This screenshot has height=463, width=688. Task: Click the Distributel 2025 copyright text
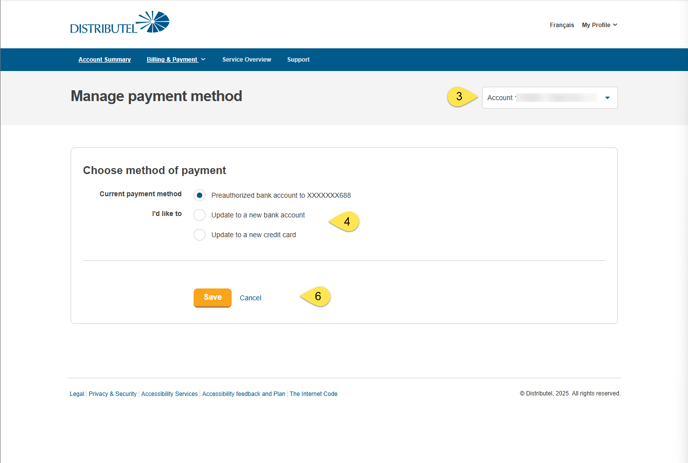tap(570, 394)
